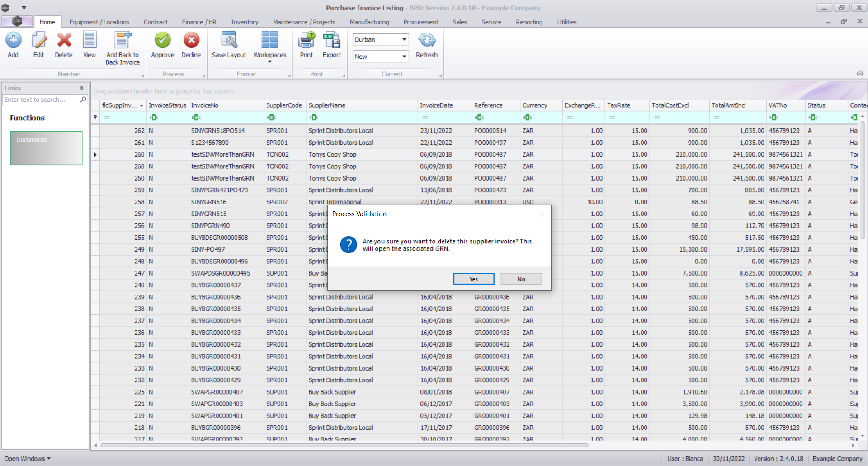Click the horizontal scrollbar under the grid
The height and width of the screenshot is (466, 868).
(x=344, y=446)
